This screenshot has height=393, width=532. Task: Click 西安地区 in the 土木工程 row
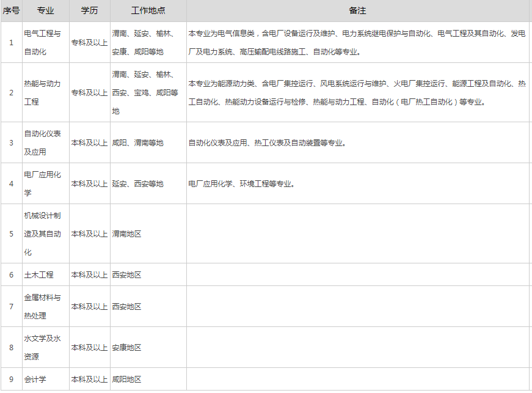[x=126, y=275]
